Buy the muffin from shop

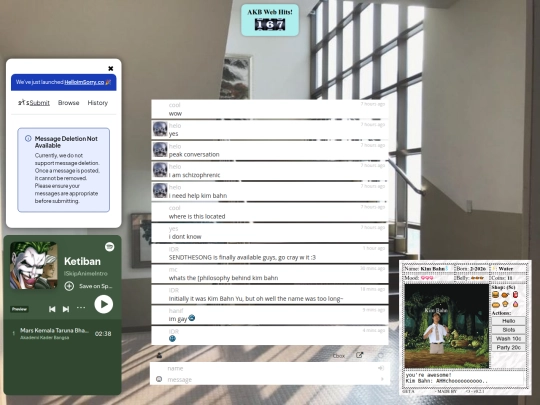point(505,304)
